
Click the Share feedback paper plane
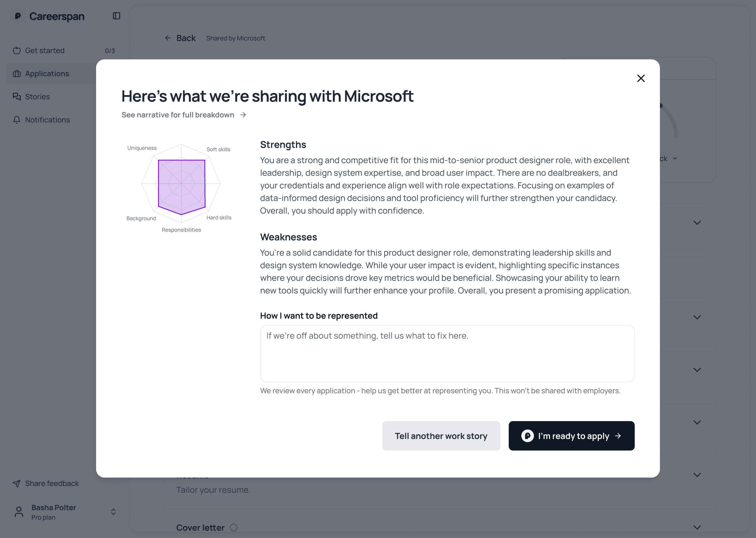pos(17,483)
